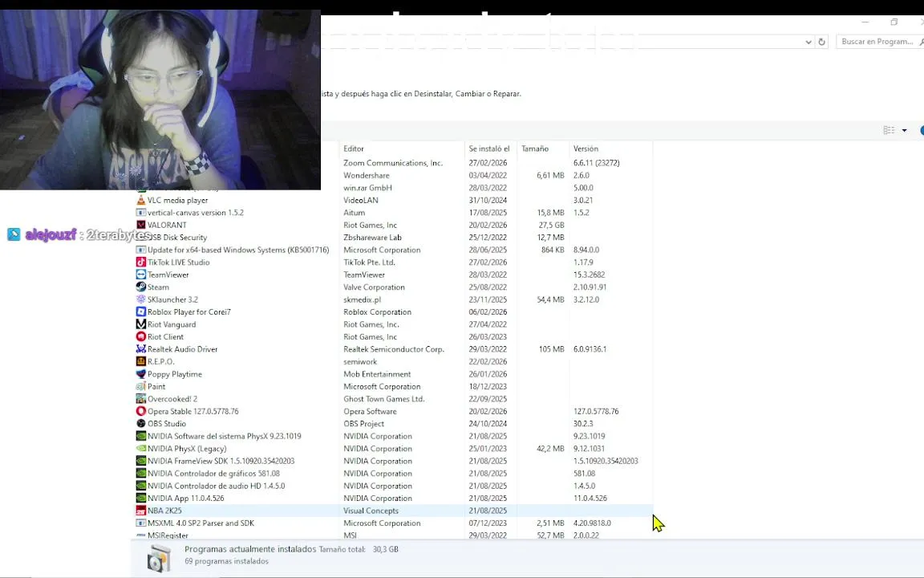The image size is (924, 578).
Task: Select NVIDIA Software del sistema PhysX 9.23.1019
Action: point(394,436)
